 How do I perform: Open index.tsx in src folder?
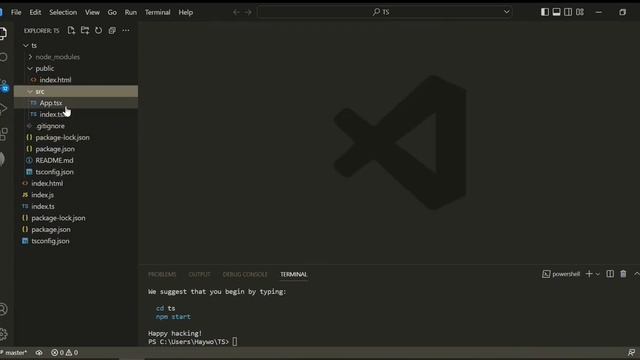[x=51, y=114]
